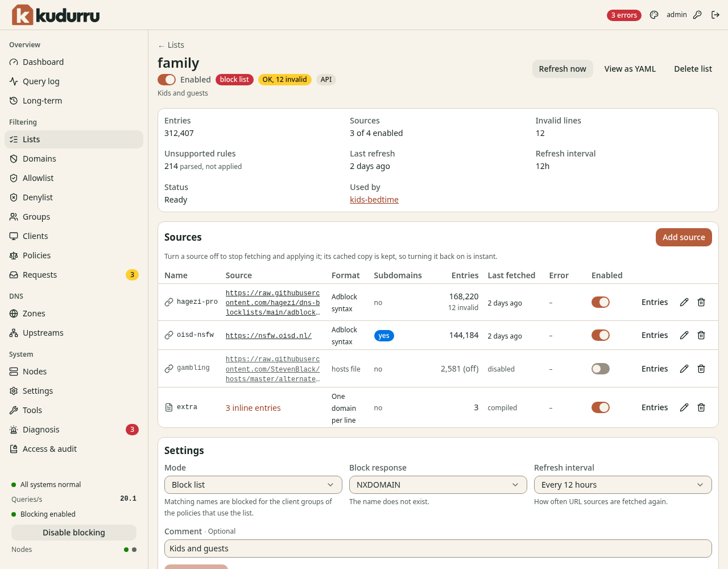This screenshot has height=569, width=728.
Task: Open Dashboard in the sidebar
Action: [74, 62]
